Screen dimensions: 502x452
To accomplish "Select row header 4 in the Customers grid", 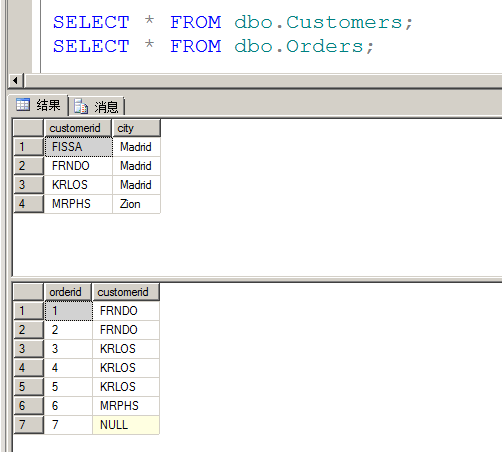I will coord(29,204).
